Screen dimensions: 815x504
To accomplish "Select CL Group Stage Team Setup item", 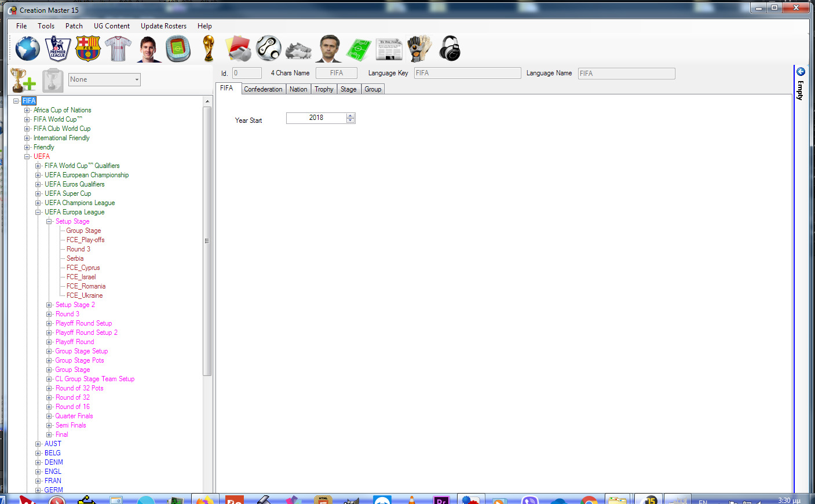I will (x=95, y=379).
